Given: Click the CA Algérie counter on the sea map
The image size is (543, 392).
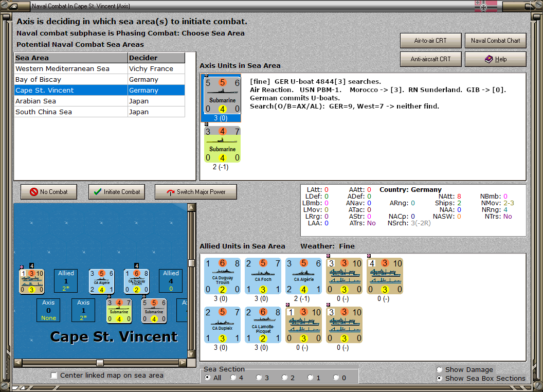Looking at the screenshot, I should click(101, 281).
